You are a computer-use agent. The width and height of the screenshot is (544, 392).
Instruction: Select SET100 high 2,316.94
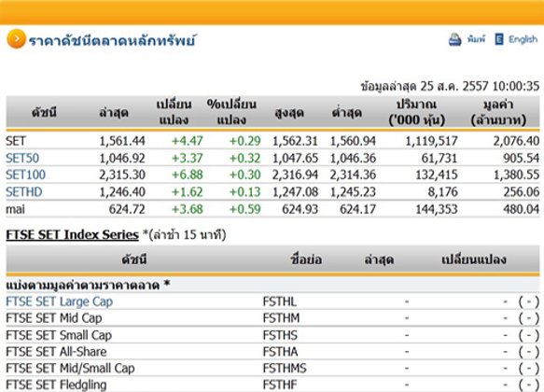click(x=295, y=175)
